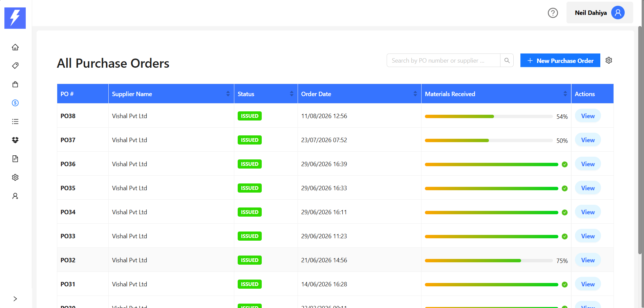Open the settings gear in sidebar

tap(15, 177)
